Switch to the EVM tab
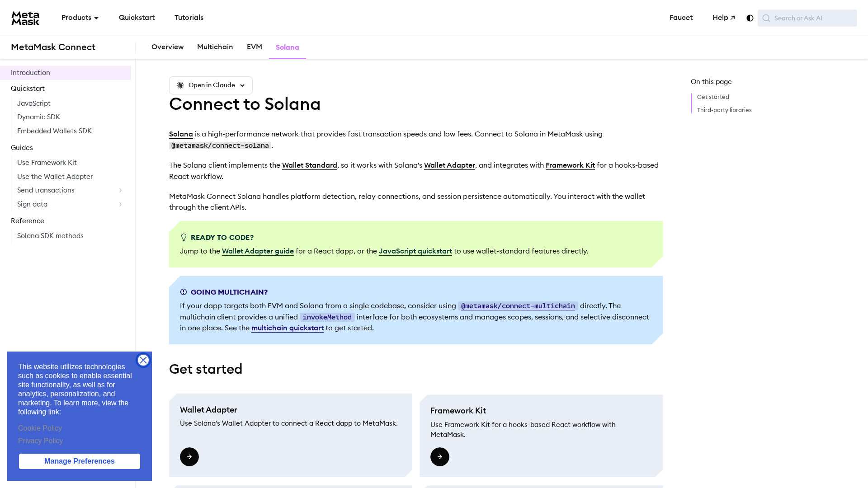The height and width of the screenshot is (488, 868). pyautogui.click(x=255, y=47)
